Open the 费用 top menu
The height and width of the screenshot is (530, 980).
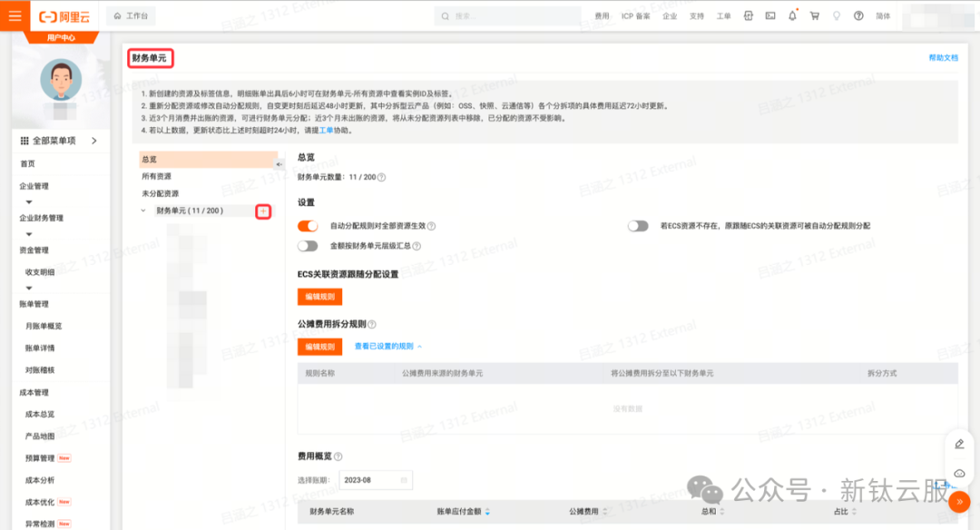[602, 16]
